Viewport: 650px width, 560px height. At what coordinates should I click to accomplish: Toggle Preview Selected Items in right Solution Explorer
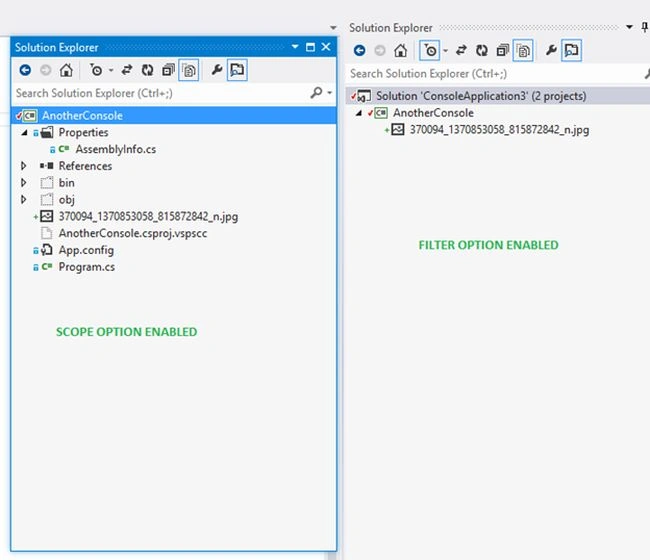point(572,50)
